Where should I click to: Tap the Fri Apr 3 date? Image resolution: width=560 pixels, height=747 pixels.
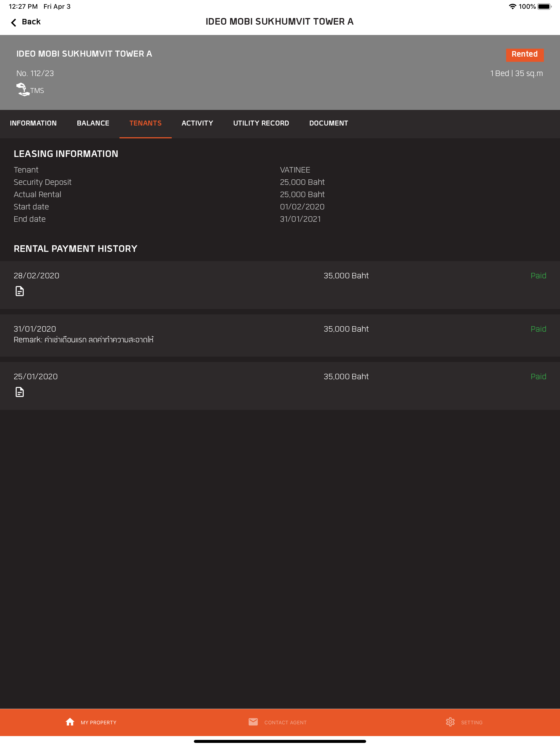(57, 6)
